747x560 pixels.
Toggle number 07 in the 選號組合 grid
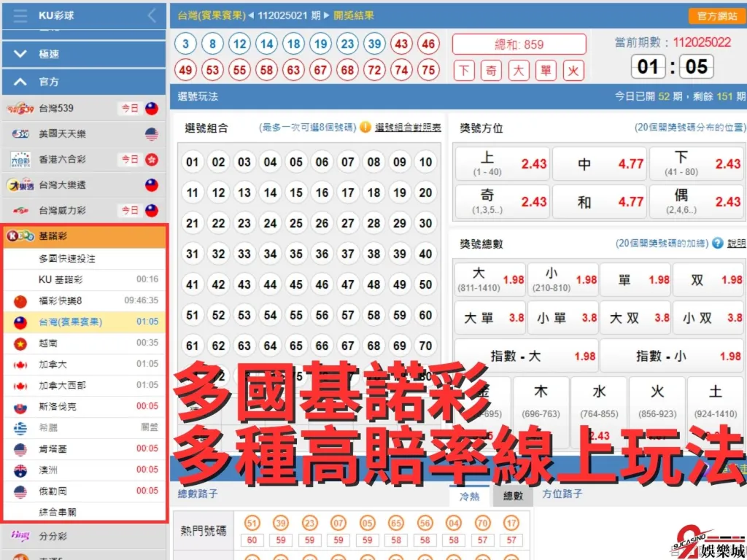(347, 162)
